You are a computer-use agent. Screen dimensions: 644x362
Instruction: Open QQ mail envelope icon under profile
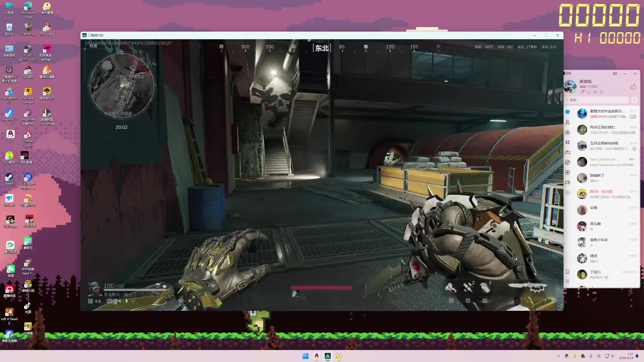pyautogui.click(x=582, y=92)
